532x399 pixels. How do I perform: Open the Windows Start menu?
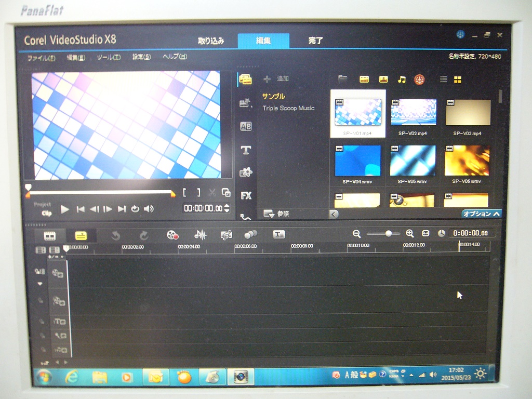click(44, 377)
